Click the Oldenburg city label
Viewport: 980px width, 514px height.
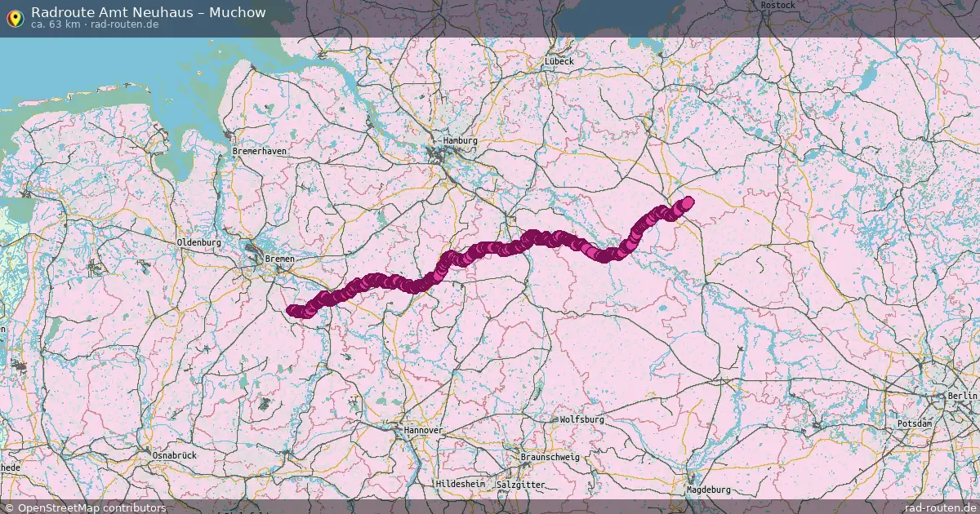click(199, 242)
